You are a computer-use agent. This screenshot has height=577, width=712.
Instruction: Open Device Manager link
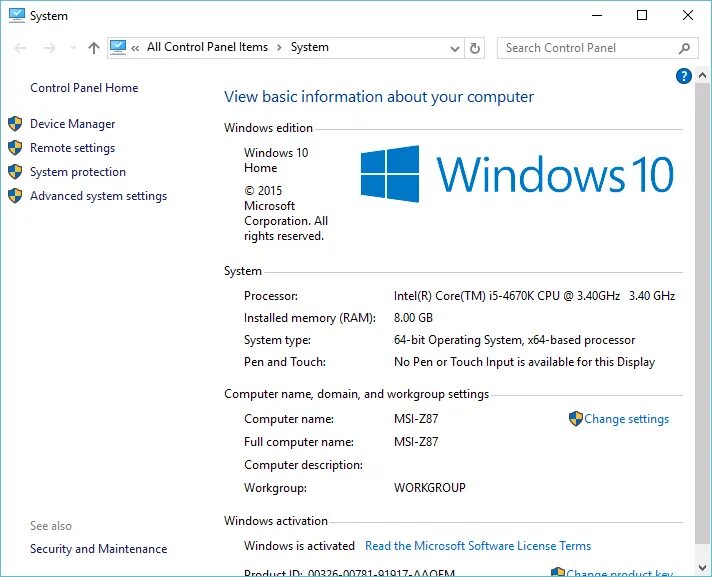coord(73,124)
